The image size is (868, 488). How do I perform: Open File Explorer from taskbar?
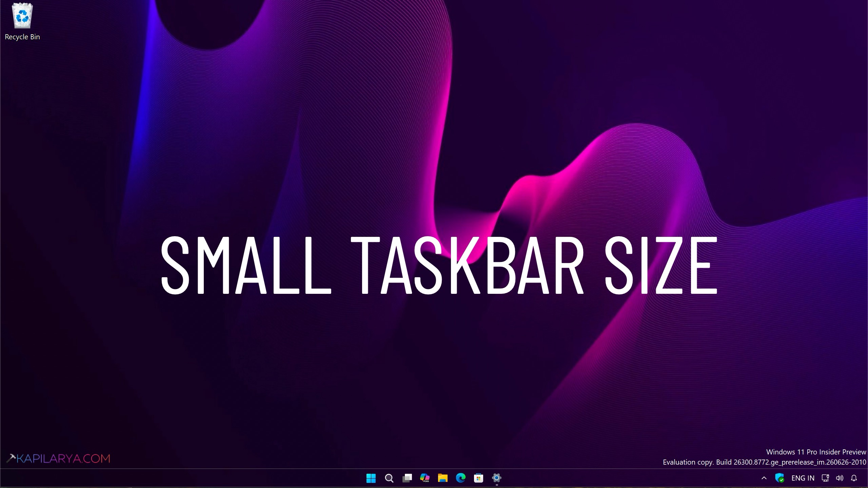tap(442, 478)
